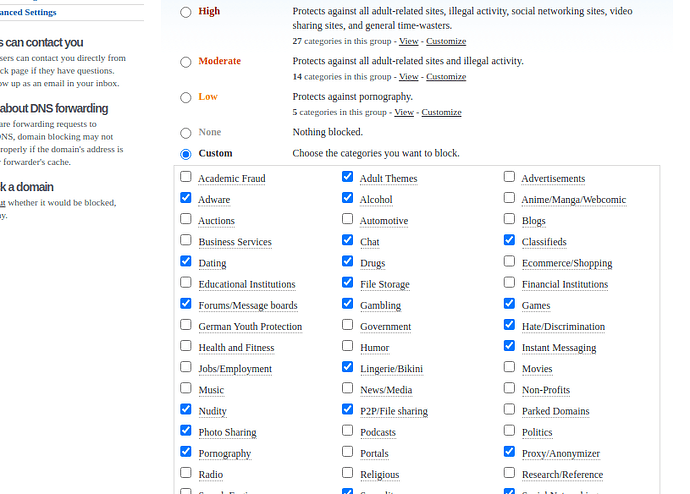The height and width of the screenshot is (494, 690).
Task: Open Customize link for Low group
Action: 441,112
